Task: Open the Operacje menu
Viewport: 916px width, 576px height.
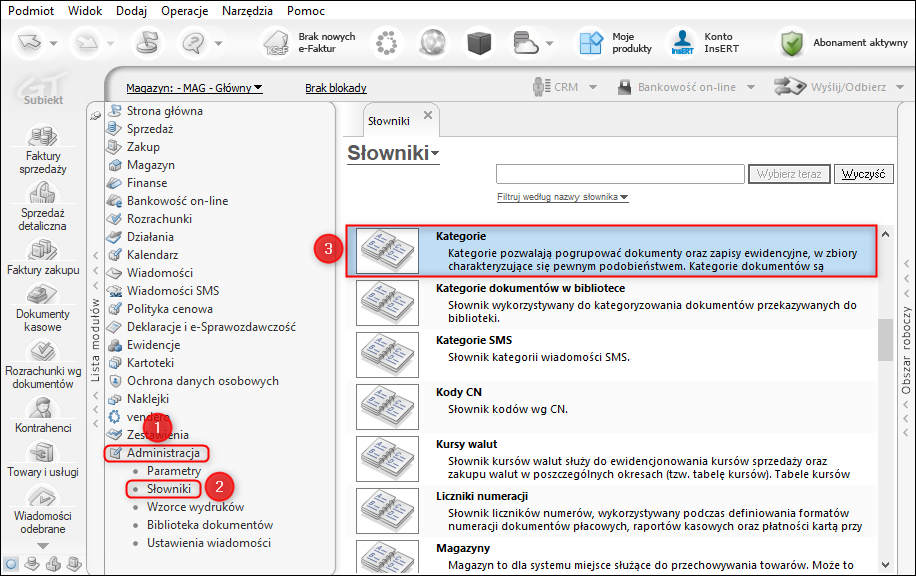Action: coord(185,11)
